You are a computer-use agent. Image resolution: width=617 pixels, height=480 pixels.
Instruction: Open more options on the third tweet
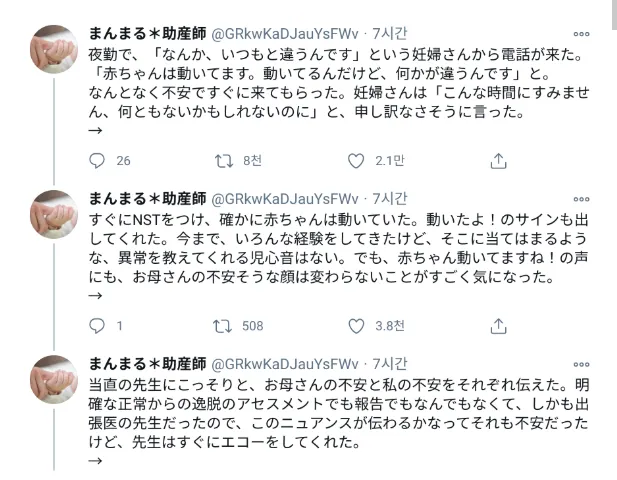pos(581,365)
